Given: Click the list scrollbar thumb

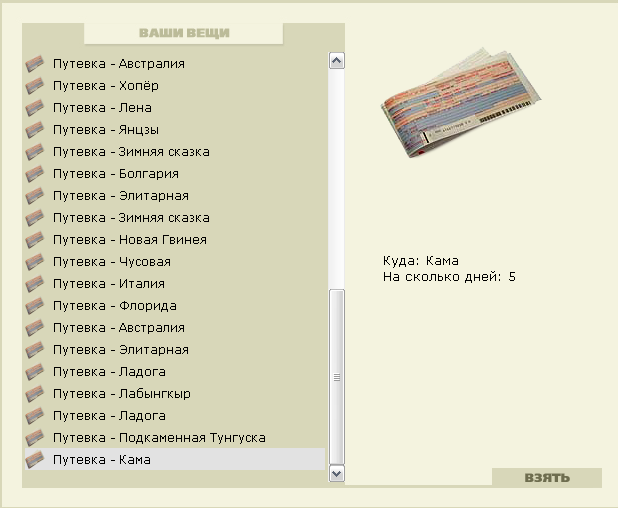Looking at the screenshot, I should pyautogui.click(x=337, y=377).
